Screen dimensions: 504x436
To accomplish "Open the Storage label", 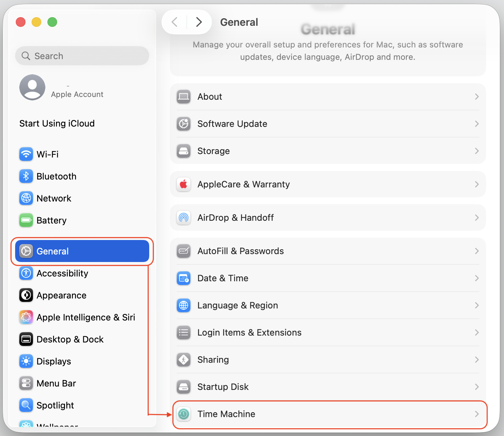I will tap(213, 151).
